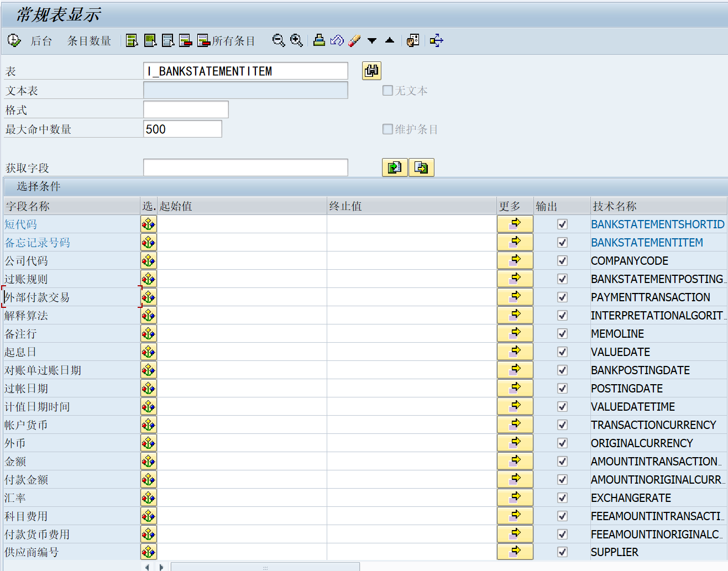This screenshot has width=728, height=571.
Task: Click the first green import icon beside 获取字段
Action: (395, 167)
